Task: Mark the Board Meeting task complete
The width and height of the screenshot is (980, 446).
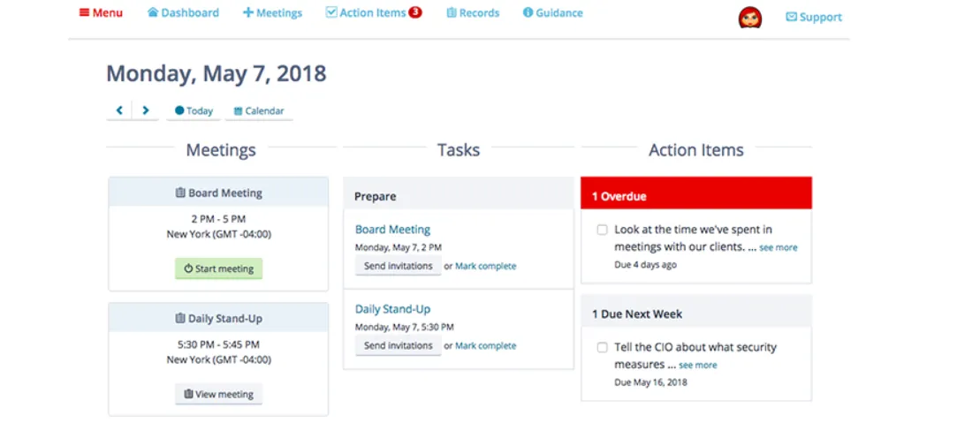Action: [x=486, y=266]
